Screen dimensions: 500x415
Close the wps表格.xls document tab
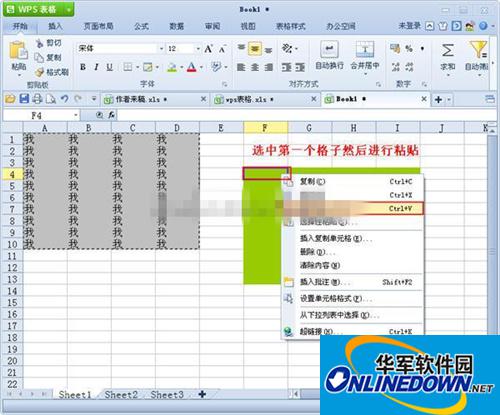[314, 99]
